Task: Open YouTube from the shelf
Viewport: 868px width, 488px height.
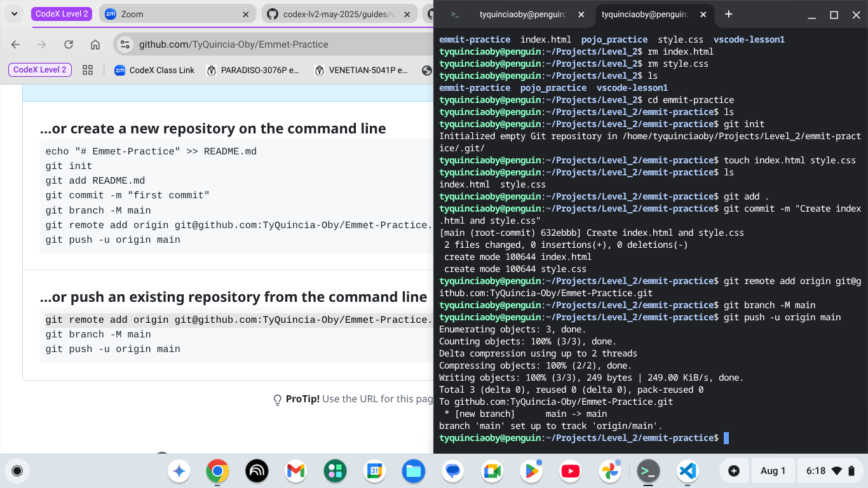Action: 571,471
